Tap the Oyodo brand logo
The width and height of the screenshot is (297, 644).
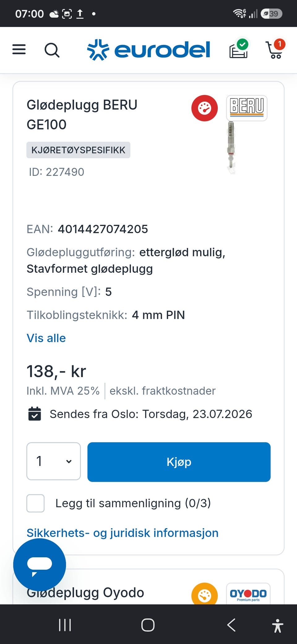[248, 594]
